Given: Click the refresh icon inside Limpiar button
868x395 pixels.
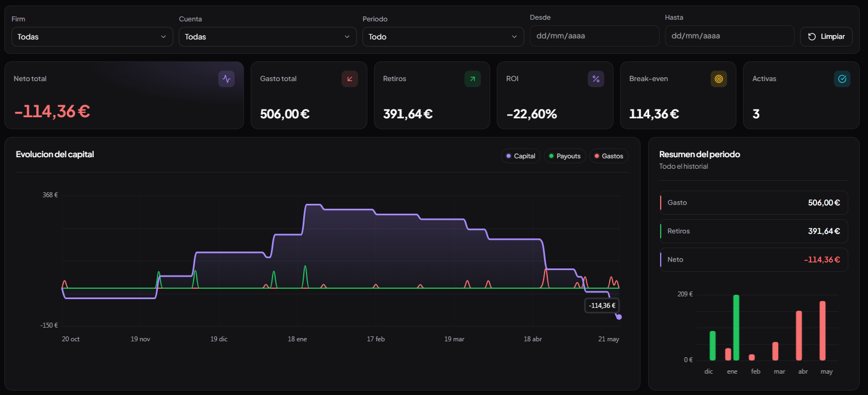Looking at the screenshot, I should (812, 37).
